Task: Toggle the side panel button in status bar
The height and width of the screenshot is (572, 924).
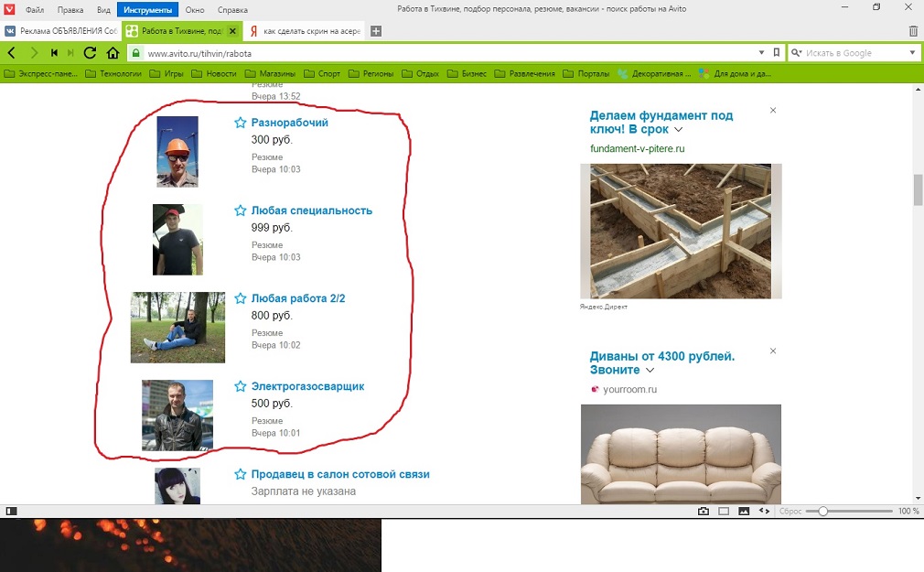Action: point(11,511)
